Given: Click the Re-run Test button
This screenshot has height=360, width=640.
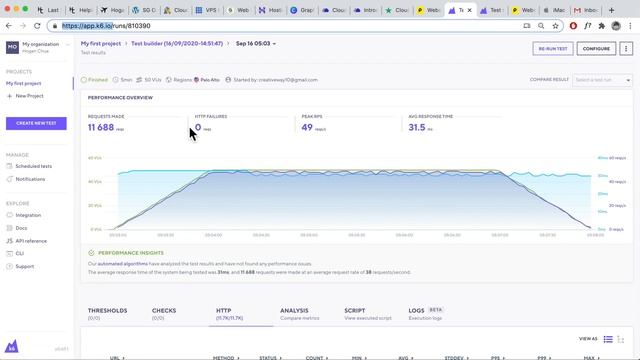Looking at the screenshot, I should [x=553, y=49].
